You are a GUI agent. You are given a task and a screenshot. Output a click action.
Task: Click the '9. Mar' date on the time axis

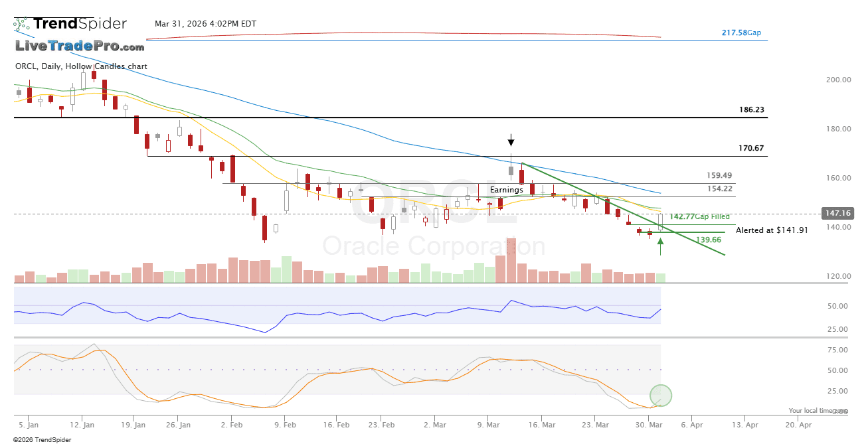click(x=489, y=424)
